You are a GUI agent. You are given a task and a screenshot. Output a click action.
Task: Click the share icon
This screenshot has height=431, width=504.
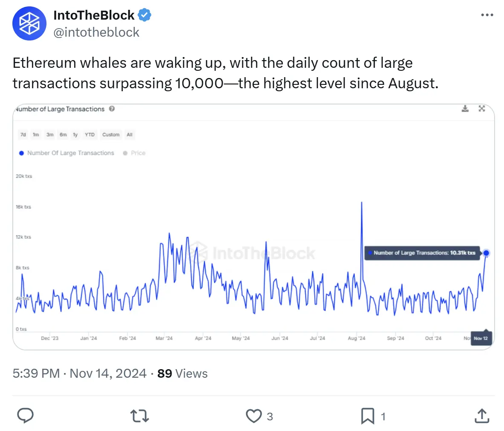pos(481,416)
